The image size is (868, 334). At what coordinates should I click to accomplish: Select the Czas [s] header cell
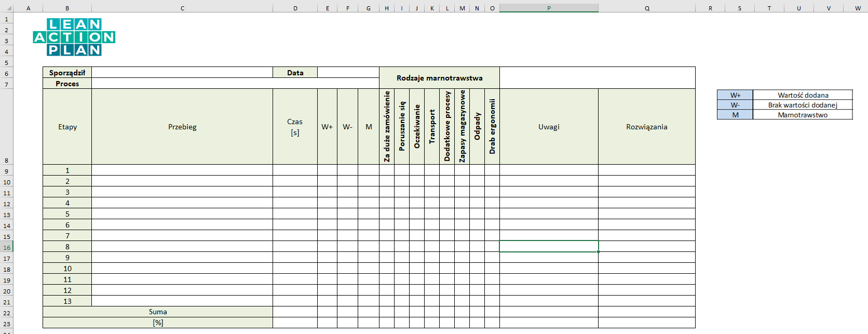click(x=295, y=127)
